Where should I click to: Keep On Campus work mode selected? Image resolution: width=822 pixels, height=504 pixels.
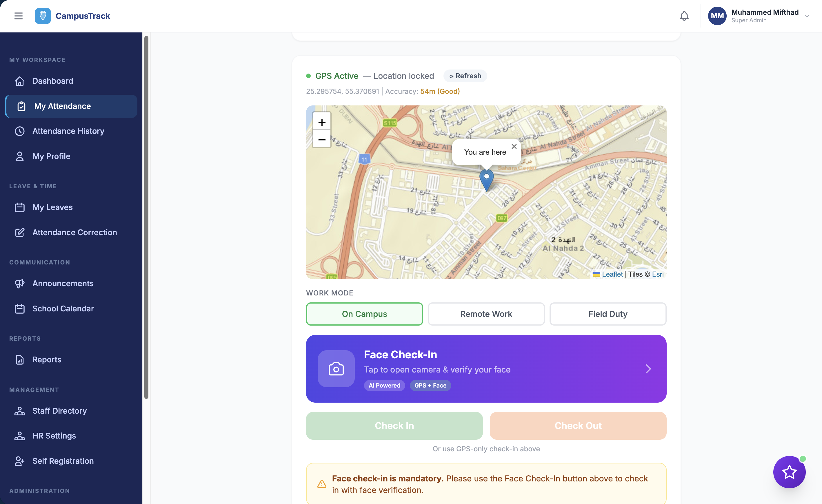[x=364, y=314]
